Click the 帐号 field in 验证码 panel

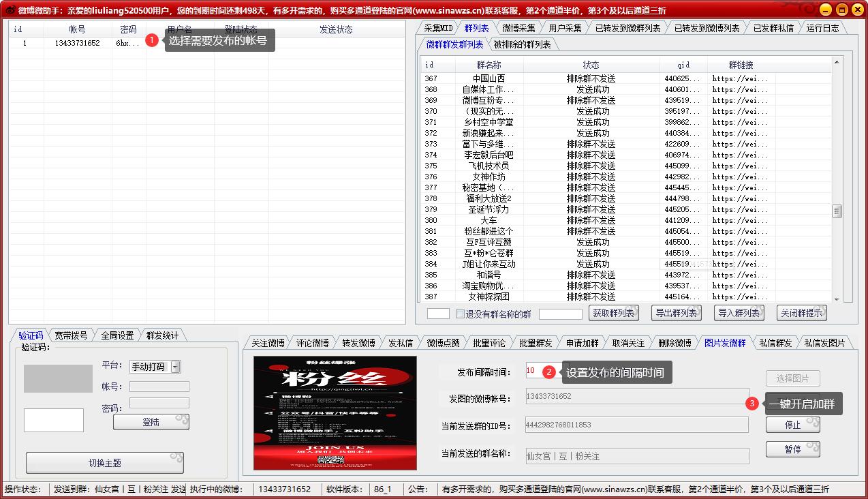point(159,387)
